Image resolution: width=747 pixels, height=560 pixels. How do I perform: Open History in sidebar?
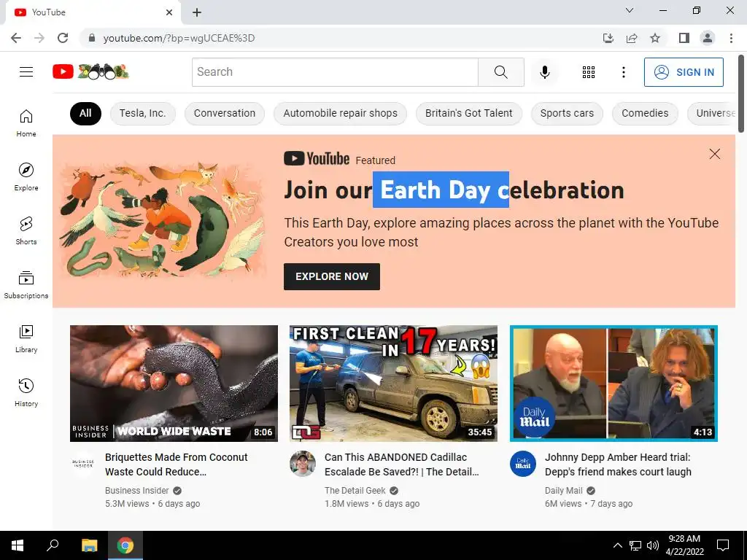coord(26,393)
